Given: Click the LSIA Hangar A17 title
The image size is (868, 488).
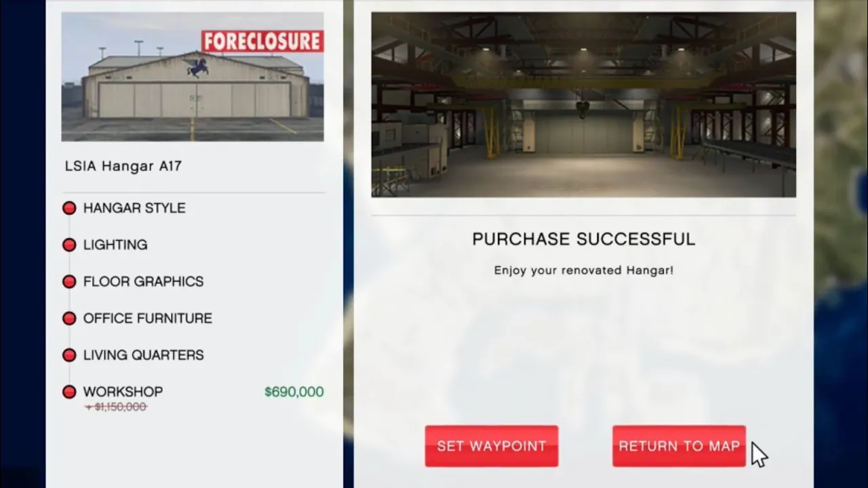Looking at the screenshot, I should [123, 166].
